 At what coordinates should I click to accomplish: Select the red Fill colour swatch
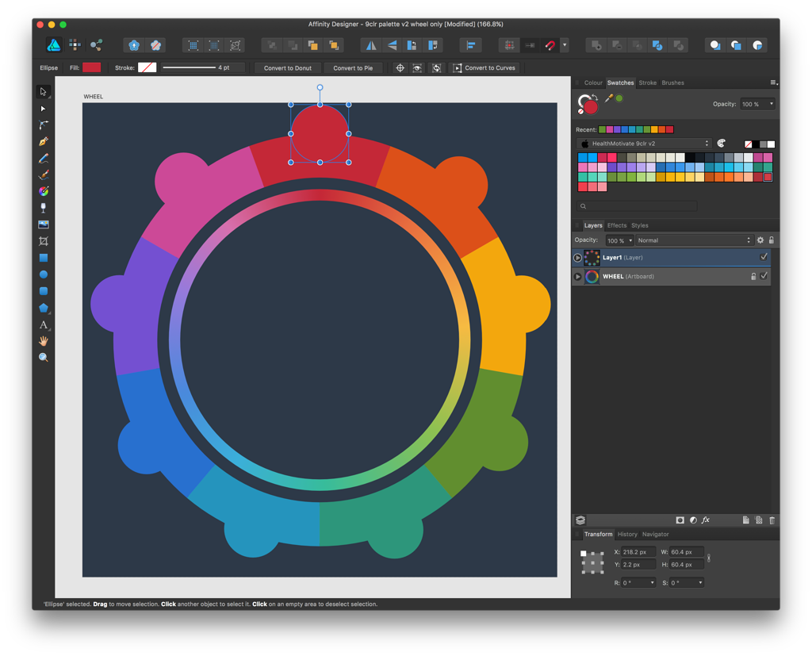pyautogui.click(x=90, y=67)
